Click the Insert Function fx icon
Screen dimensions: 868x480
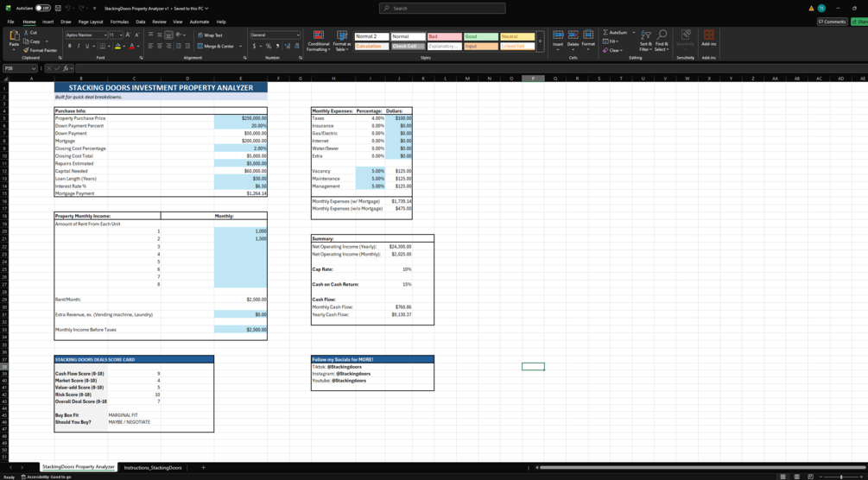pos(66,68)
